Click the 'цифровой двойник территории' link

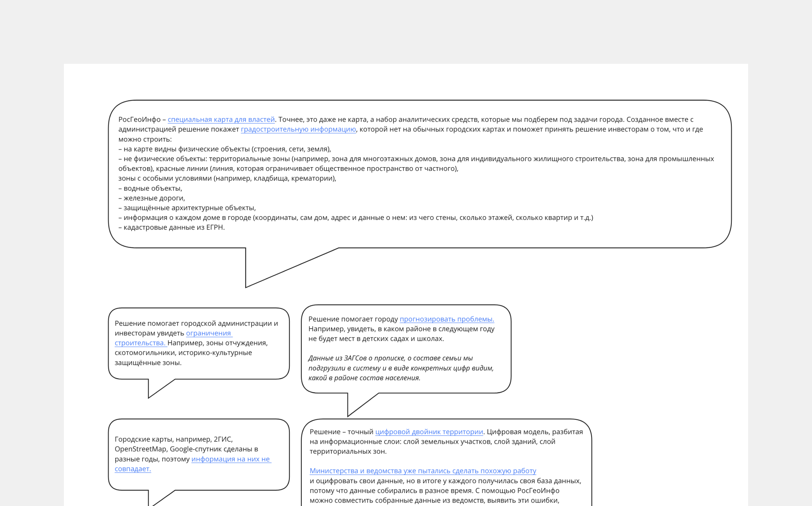tap(429, 432)
